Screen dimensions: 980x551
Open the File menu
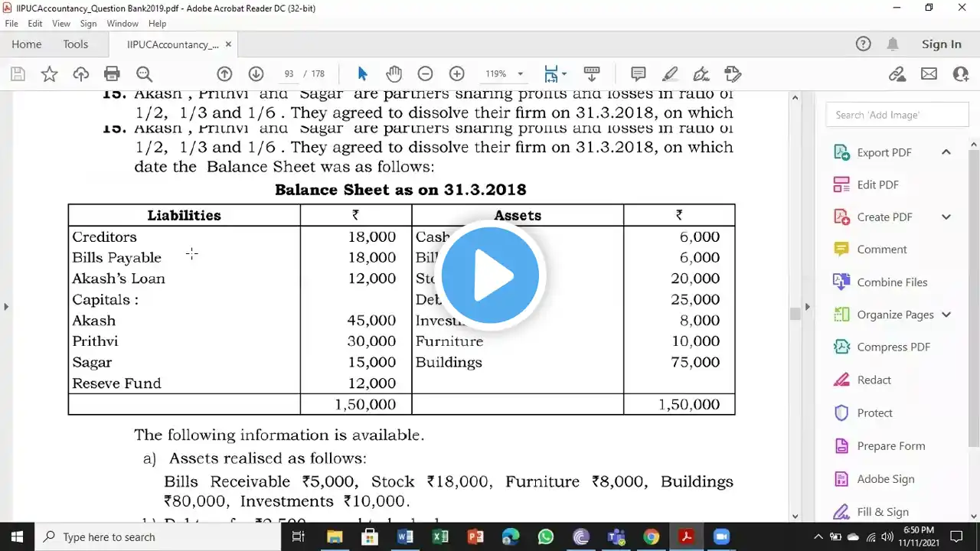11,24
